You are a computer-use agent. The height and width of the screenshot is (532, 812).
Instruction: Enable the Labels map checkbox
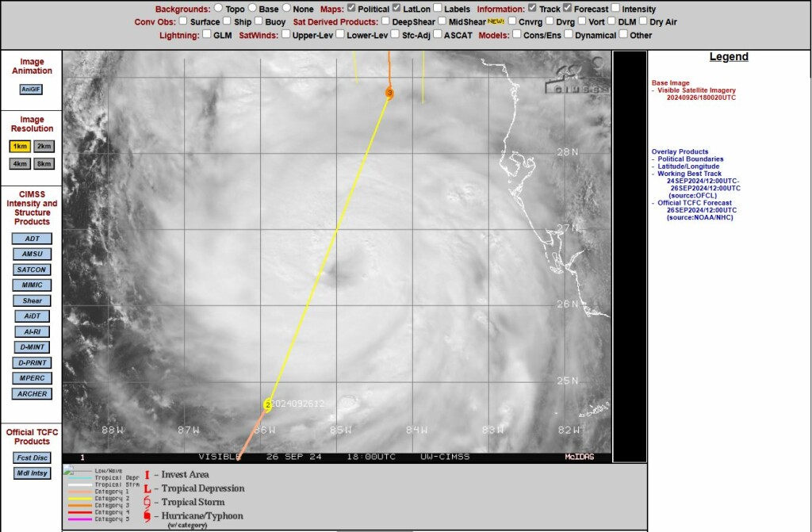(438, 9)
